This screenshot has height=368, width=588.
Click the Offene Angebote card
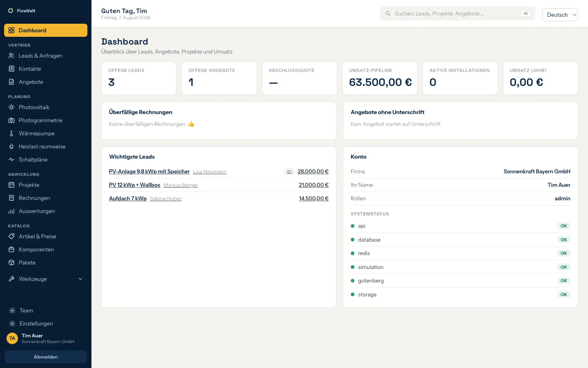pos(219,78)
